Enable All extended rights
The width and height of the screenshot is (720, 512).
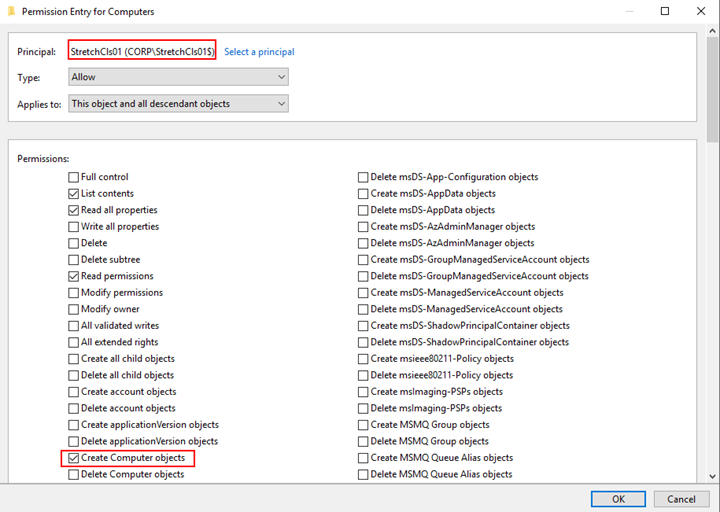(73, 343)
